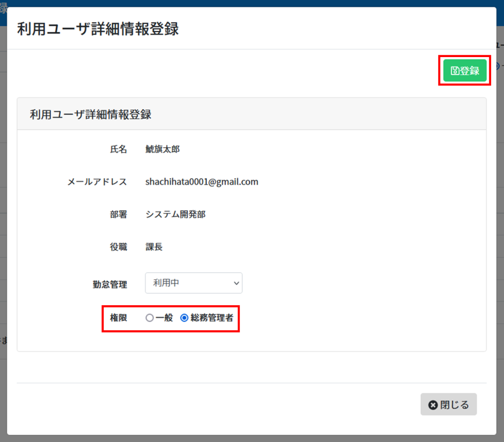Click the modal title 利用ユーザ詳細情報登録

[x=98, y=29]
